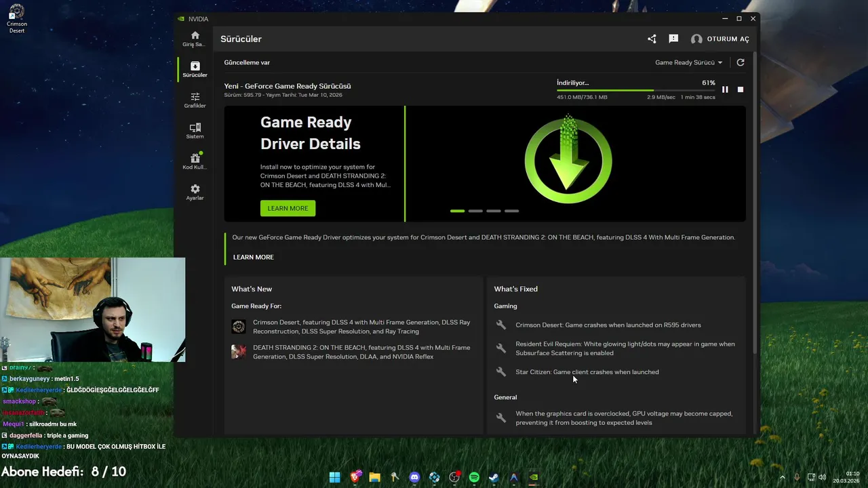Click "Star Citizen: Game client crashes" text
This screenshot has width=868, height=488.
587,371
